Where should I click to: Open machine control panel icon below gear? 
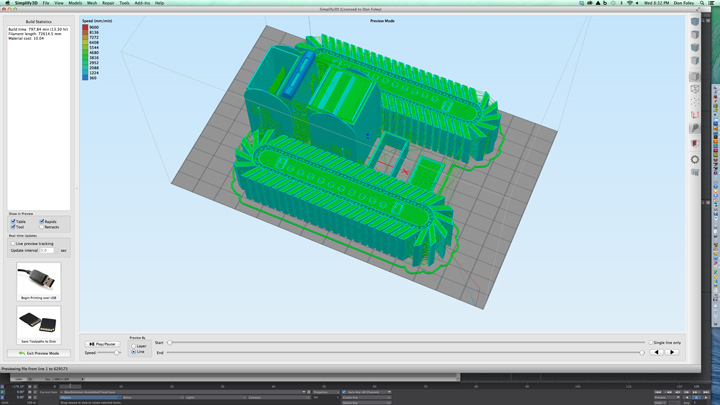pos(695,173)
